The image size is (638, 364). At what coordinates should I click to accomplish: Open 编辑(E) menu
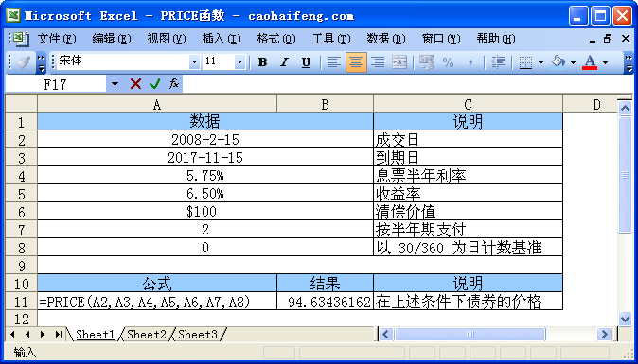pos(112,39)
